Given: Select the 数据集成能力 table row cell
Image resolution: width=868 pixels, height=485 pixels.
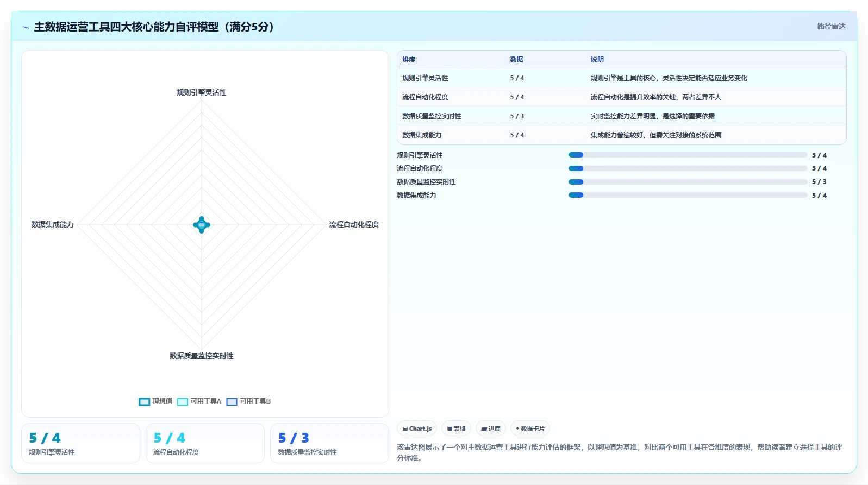Looking at the screenshot, I should click(x=422, y=135).
